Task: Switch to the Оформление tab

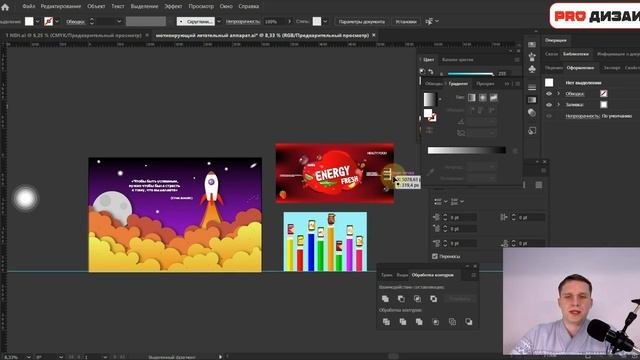Action: 580,68
